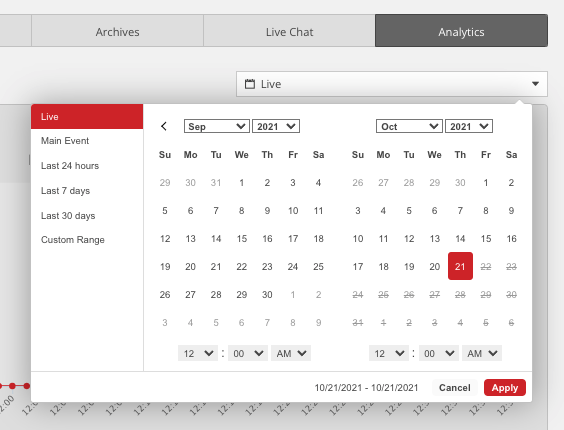The height and width of the screenshot is (430, 564).
Task: Select October 7 in right calendar
Action: coord(460,211)
